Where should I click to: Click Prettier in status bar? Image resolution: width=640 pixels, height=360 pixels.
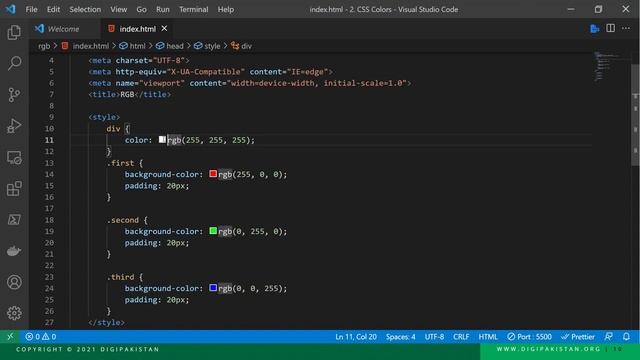(578, 337)
